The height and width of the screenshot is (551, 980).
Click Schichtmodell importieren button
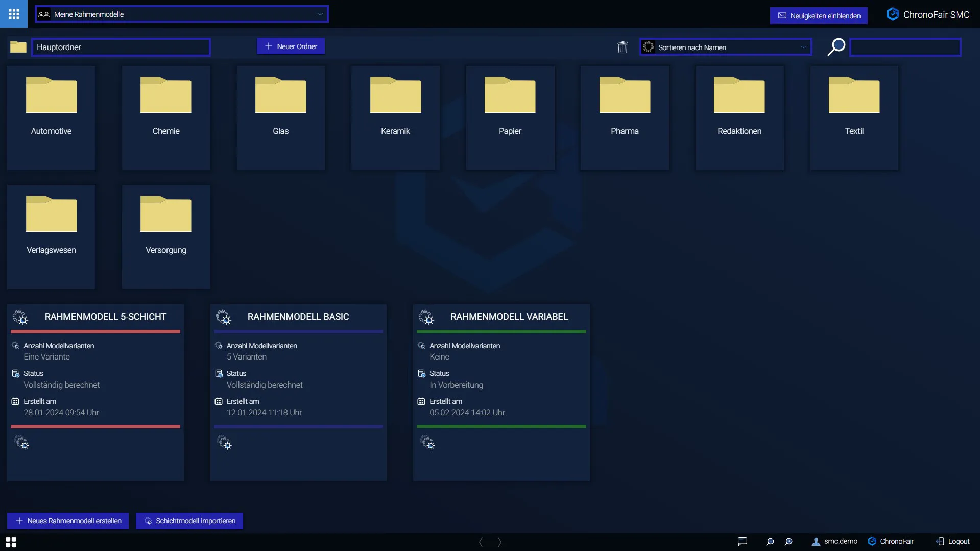[x=189, y=521]
